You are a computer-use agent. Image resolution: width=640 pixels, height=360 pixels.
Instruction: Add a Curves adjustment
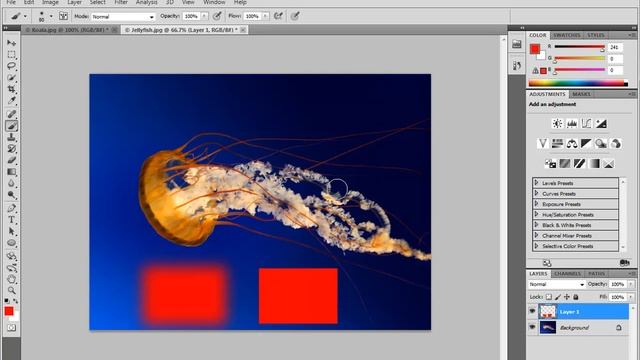tap(586, 123)
